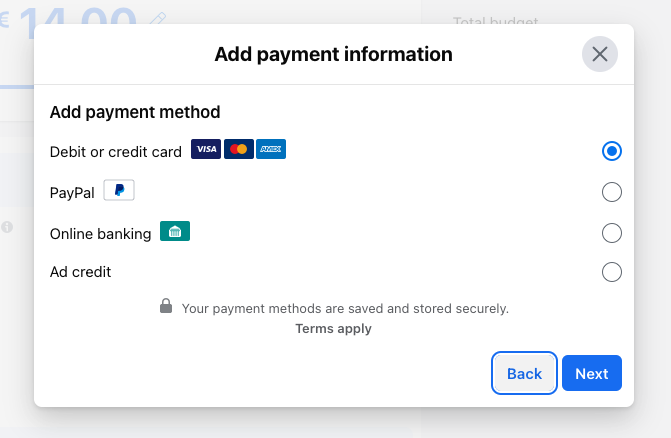Click the padlock security icon

coord(166,306)
